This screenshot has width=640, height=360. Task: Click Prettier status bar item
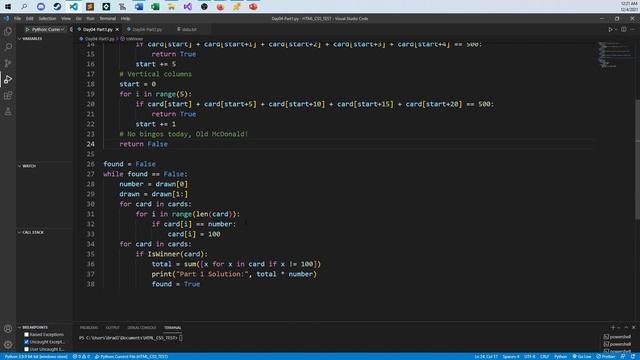[x=605, y=356]
